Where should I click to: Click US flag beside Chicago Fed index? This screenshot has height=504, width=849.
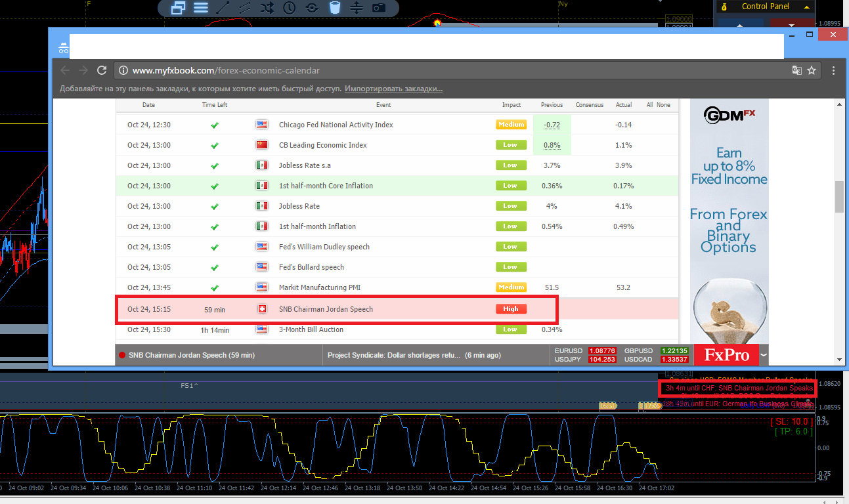262,125
